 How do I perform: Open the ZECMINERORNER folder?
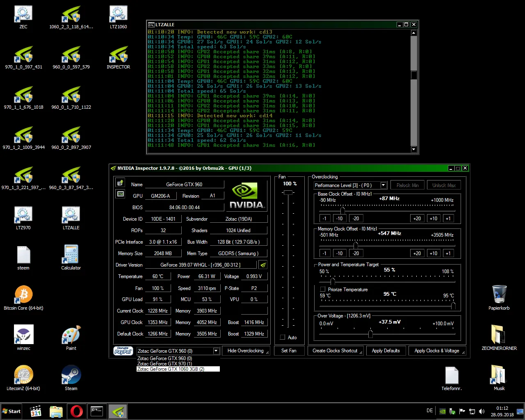pos(499,338)
